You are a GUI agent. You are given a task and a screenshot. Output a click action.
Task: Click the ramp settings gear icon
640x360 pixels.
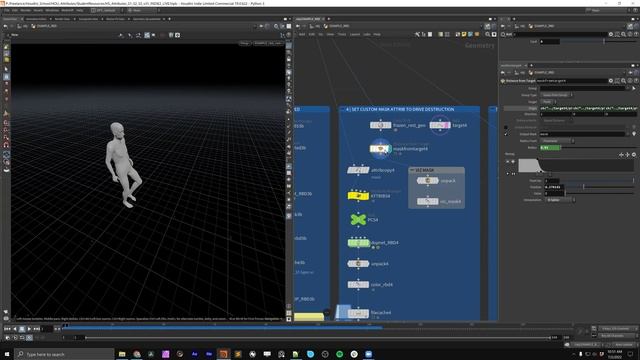point(634,155)
